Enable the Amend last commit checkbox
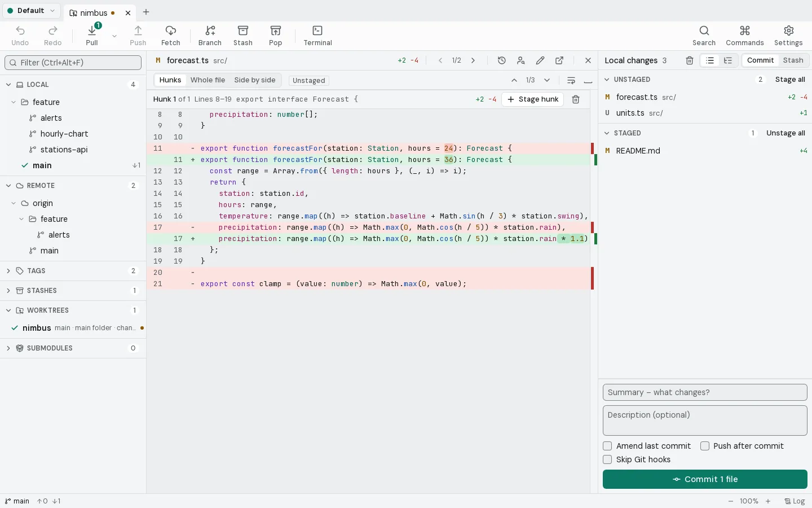This screenshot has height=508, width=812. (x=607, y=446)
